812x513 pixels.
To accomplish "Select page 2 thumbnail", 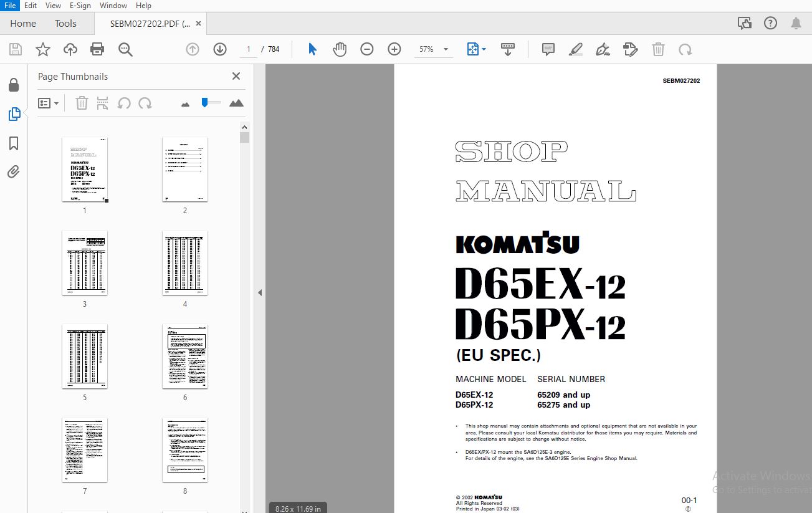I will click(185, 170).
